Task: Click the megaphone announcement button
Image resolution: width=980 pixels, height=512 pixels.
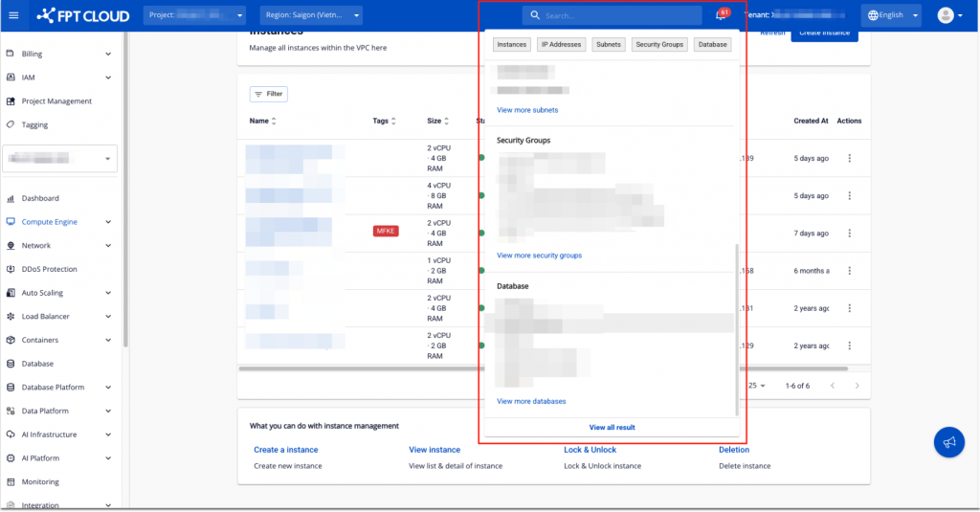Action: point(948,442)
